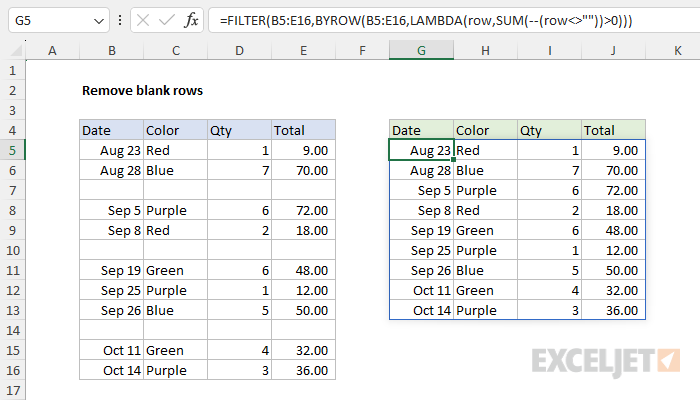Click cell C15 containing Green
Screen dimensions: 700x400
(x=175, y=350)
